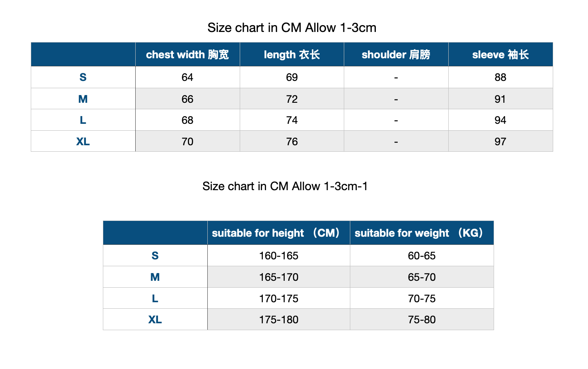Select the title 'Size chart in CM Allow 1-3cm'

pyautogui.click(x=292, y=28)
